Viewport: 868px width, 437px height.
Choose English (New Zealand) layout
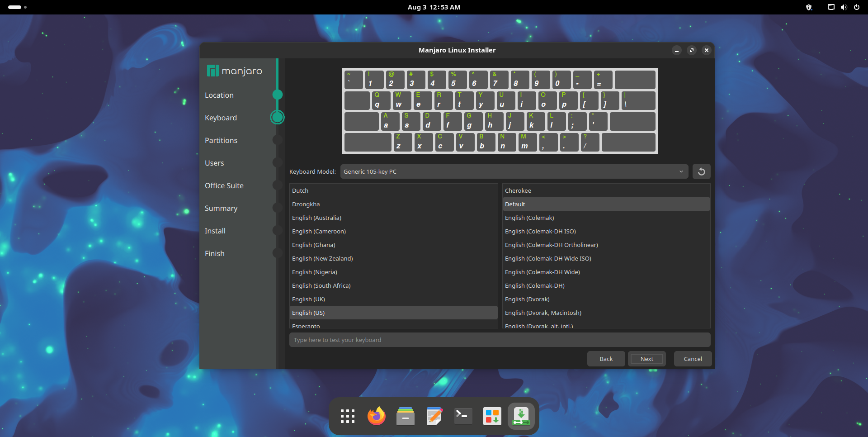point(393,258)
